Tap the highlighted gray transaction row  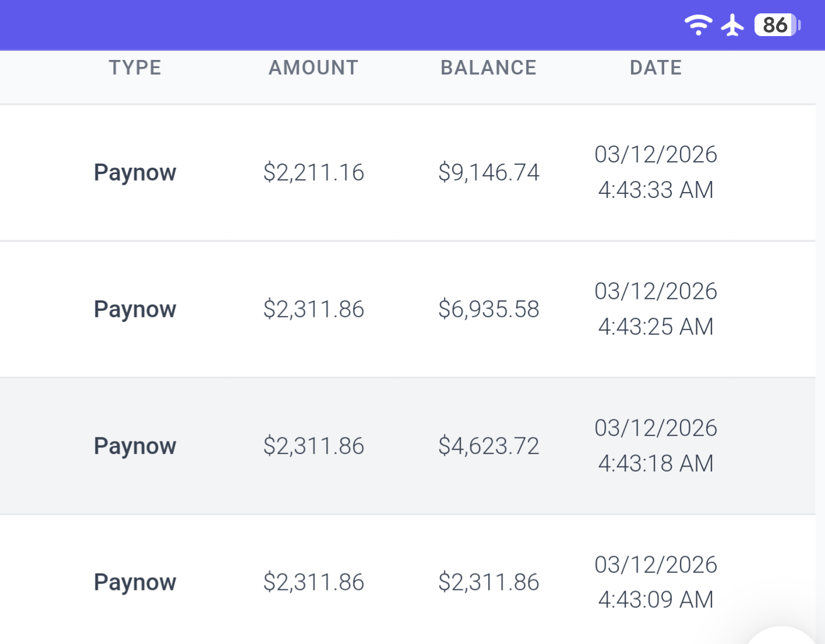point(408,445)
